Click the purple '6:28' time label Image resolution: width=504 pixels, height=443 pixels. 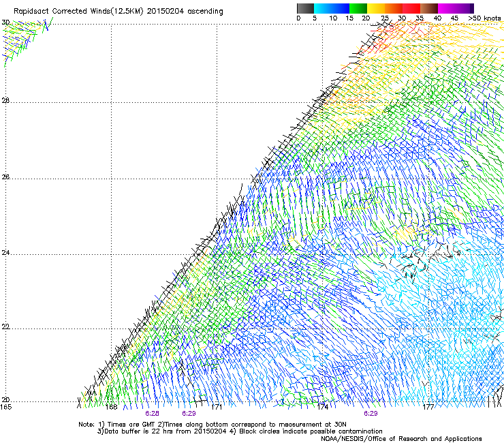pos(152,414)
